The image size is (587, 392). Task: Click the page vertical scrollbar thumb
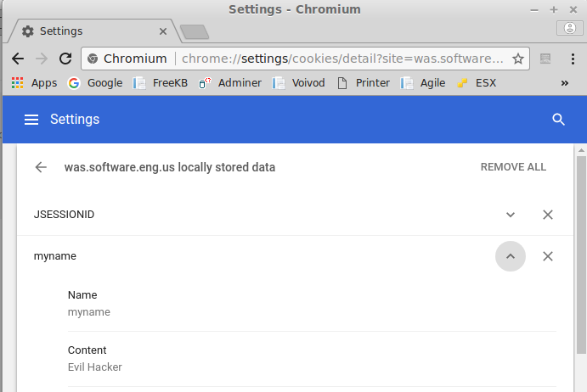point(581,255)
